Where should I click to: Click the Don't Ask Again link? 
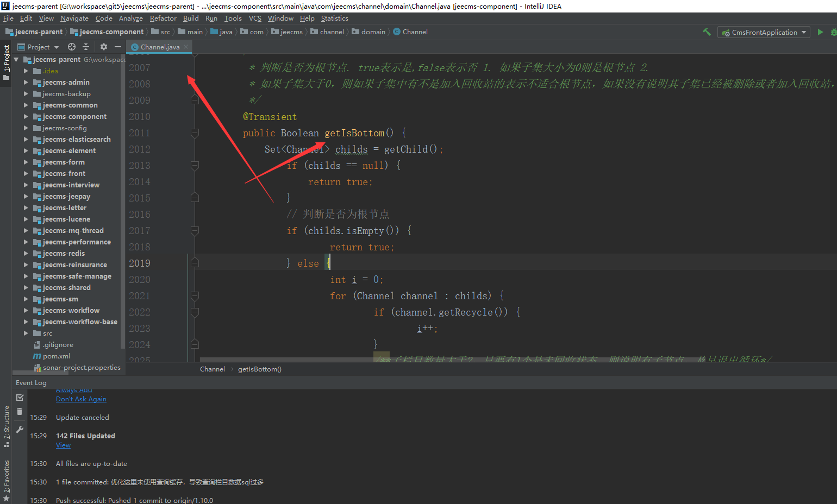click(x=81, y=399)
